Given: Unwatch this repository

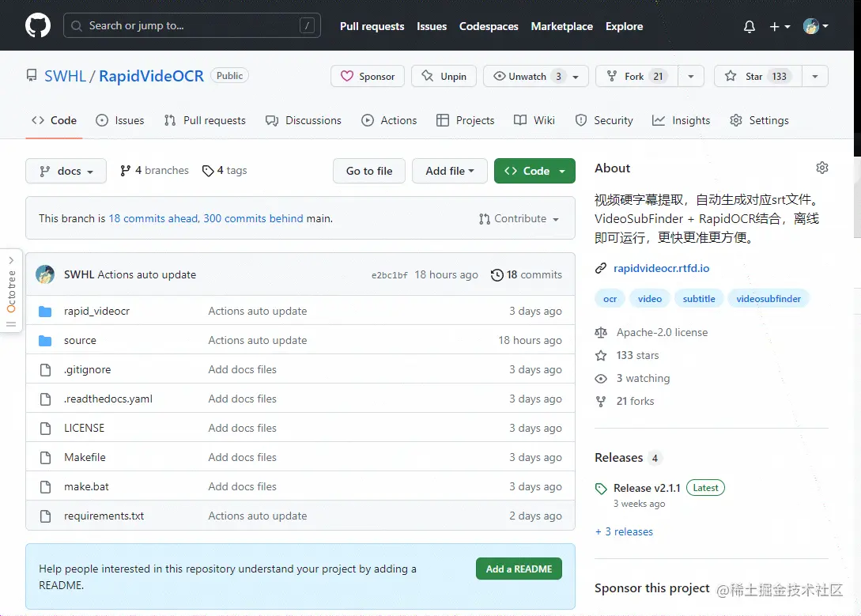Looking at the screenshot, I should coord(523,76).
